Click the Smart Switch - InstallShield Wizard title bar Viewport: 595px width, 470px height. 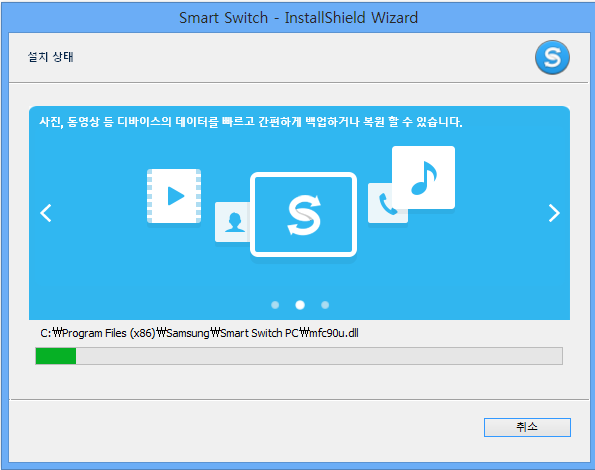point(298,17)
